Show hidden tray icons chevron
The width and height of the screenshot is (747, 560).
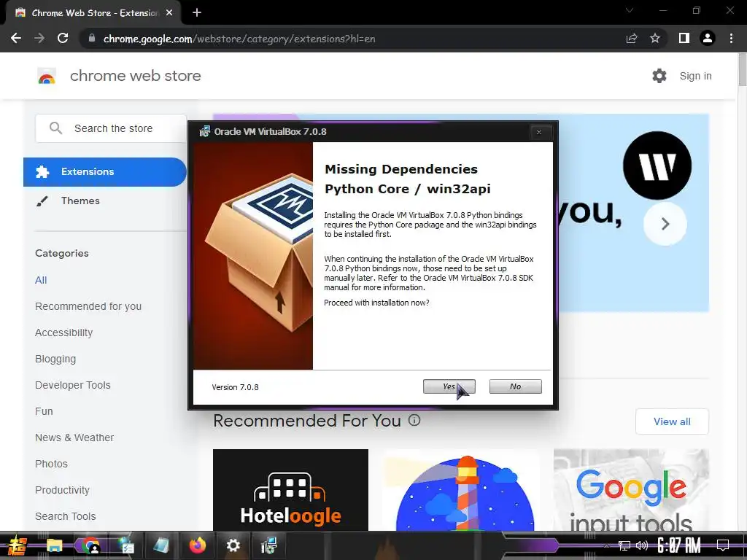point(606,545)
